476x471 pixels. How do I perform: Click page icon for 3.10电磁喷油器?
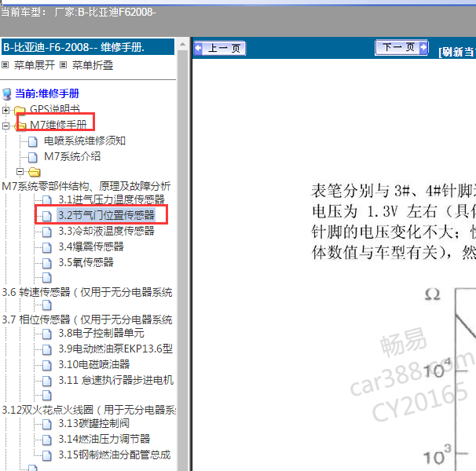47,365
